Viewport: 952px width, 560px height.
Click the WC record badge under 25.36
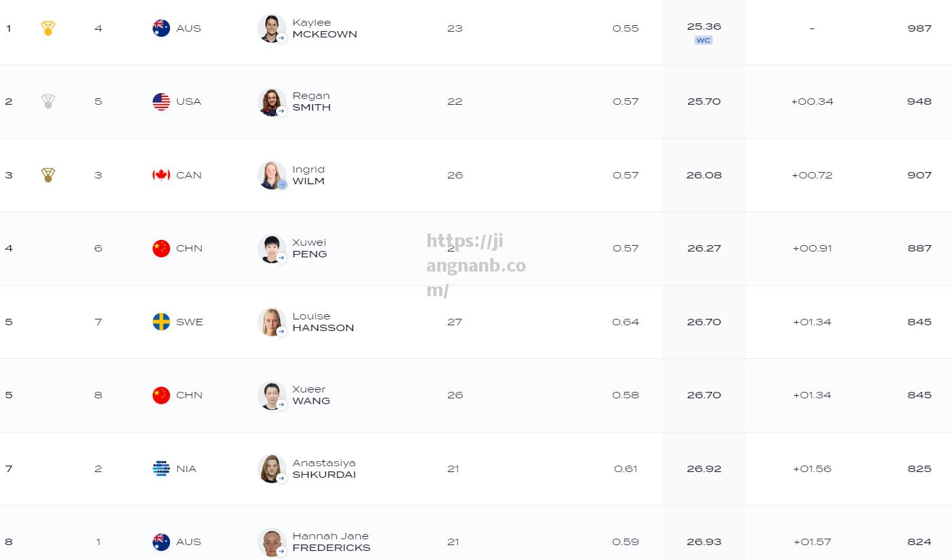pyautogui.click(x=704, y=40)
